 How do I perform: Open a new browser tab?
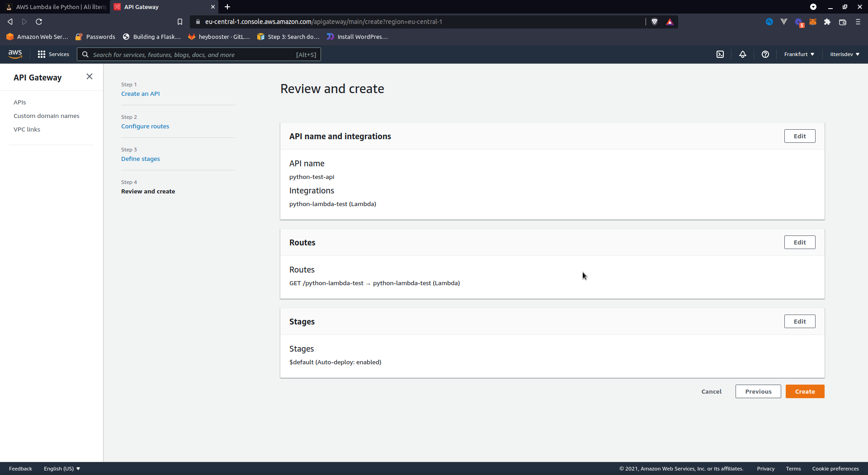click(x=227, y=7)
